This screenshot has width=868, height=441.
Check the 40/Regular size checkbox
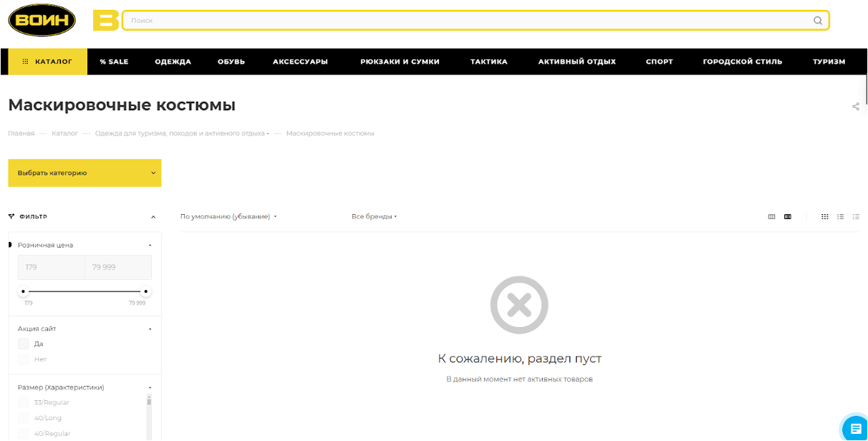24,433
